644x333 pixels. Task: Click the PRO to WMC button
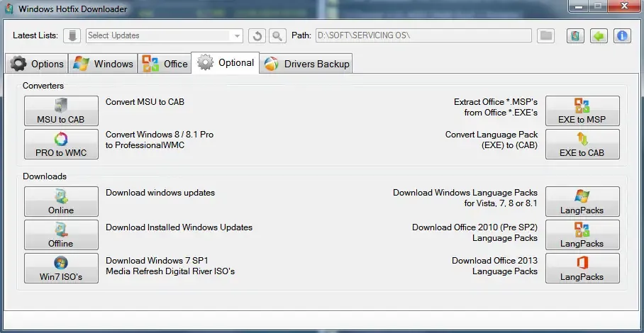[61, 145]
